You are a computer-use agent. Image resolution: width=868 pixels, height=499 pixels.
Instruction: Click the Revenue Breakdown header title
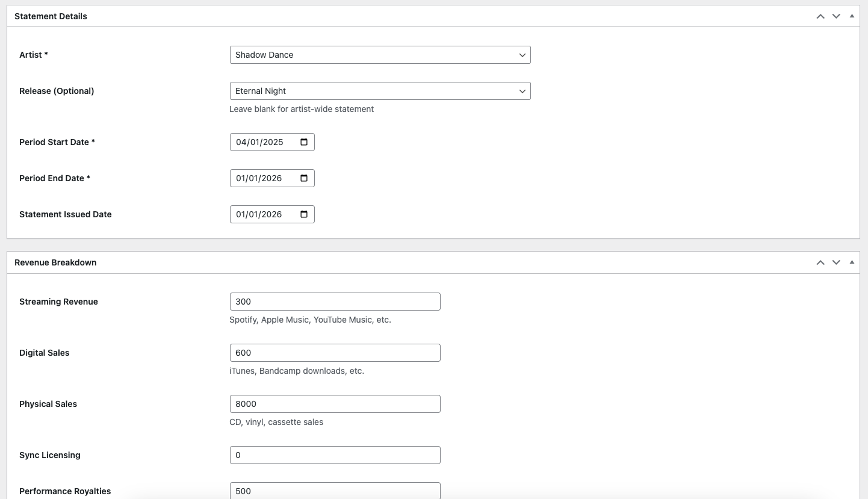[x=55, y=262]
